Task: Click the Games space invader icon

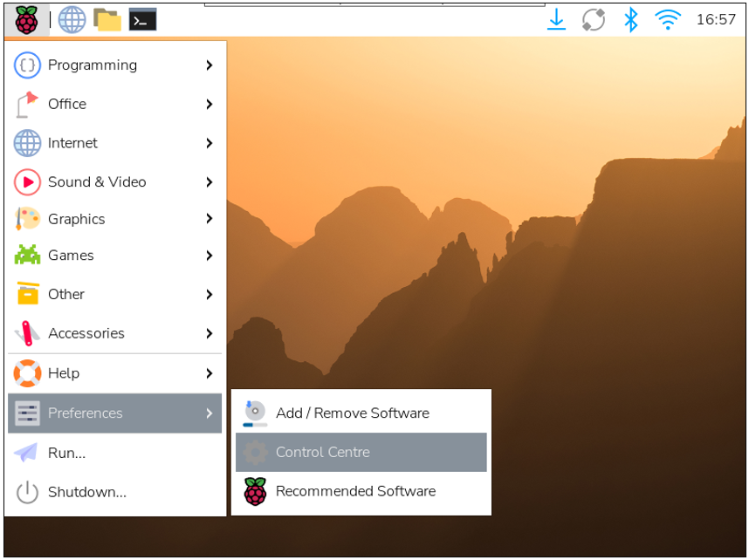Action: pos(27,255)
